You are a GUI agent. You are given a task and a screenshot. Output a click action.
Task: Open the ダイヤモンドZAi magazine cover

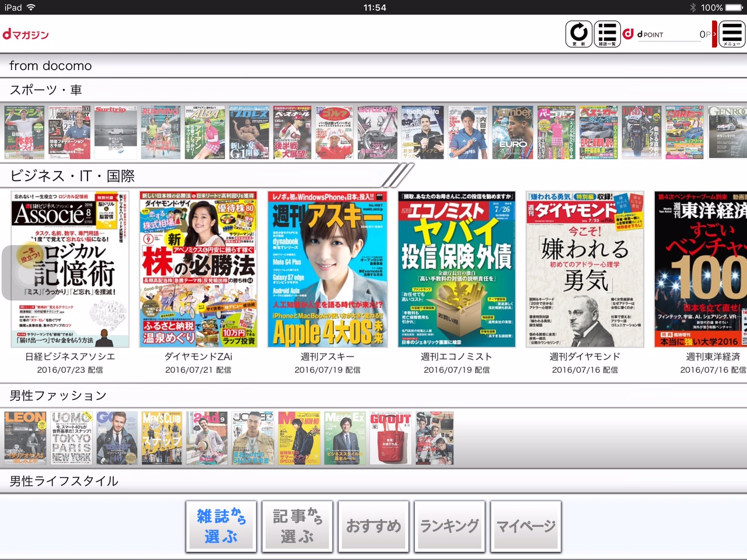pos(198,269)
